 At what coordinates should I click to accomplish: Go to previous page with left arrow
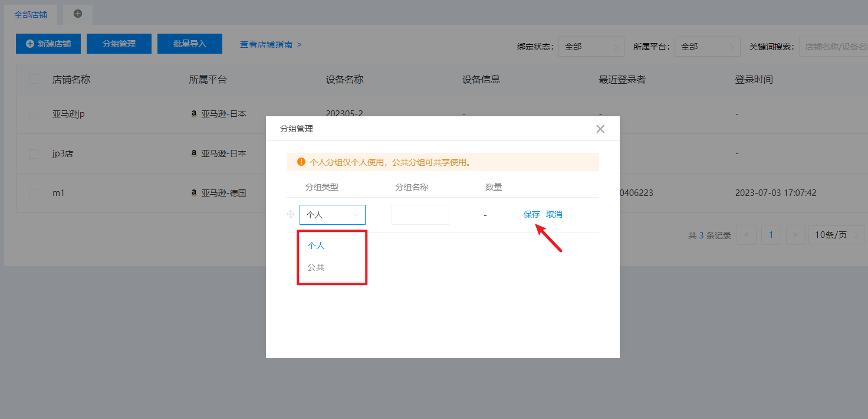747,235
